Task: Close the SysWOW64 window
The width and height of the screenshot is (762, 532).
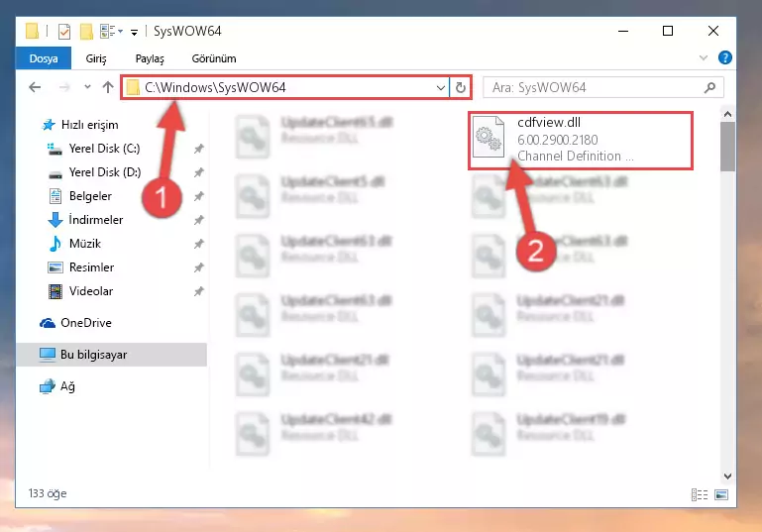Action: click(x=712, y=31)
